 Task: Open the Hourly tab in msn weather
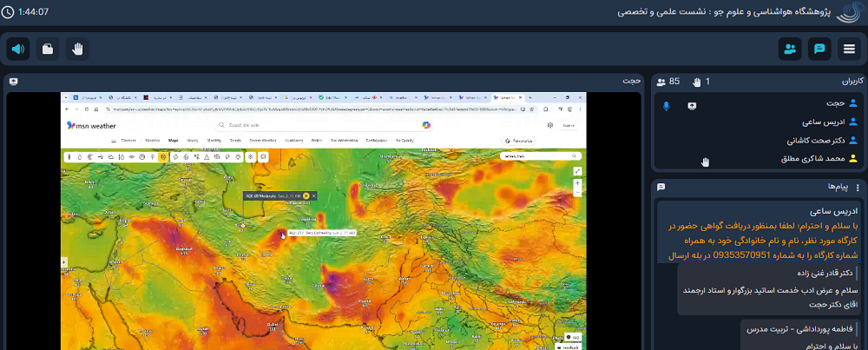click(192, 141)
